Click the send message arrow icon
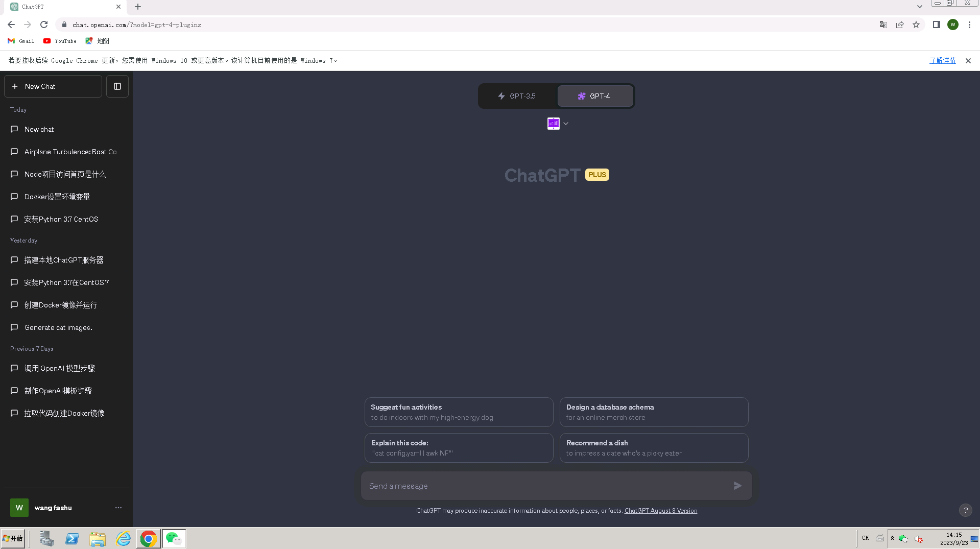This screenshot has height=549, width=980. click(x=737, y=486)
